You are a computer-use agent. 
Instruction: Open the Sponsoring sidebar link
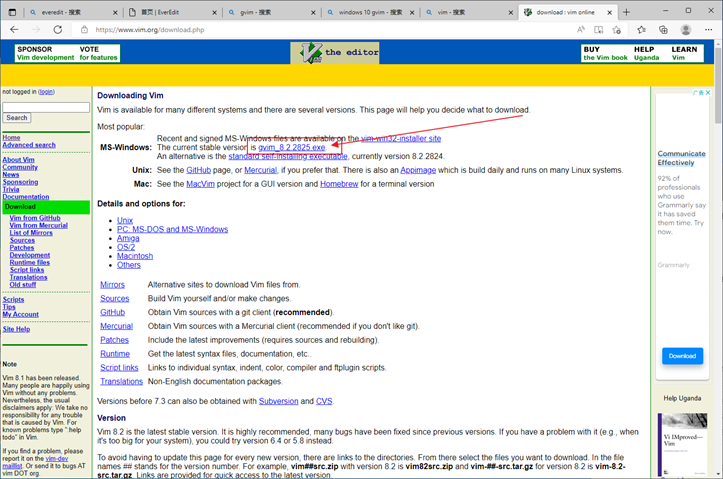pos(20,182)
